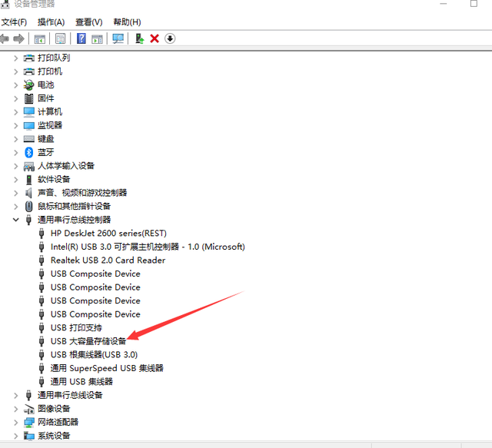Select HP DeskJet 2600 series(REST) entry
492x448 pixels.
pyautogui.click(x=108, y=234)
